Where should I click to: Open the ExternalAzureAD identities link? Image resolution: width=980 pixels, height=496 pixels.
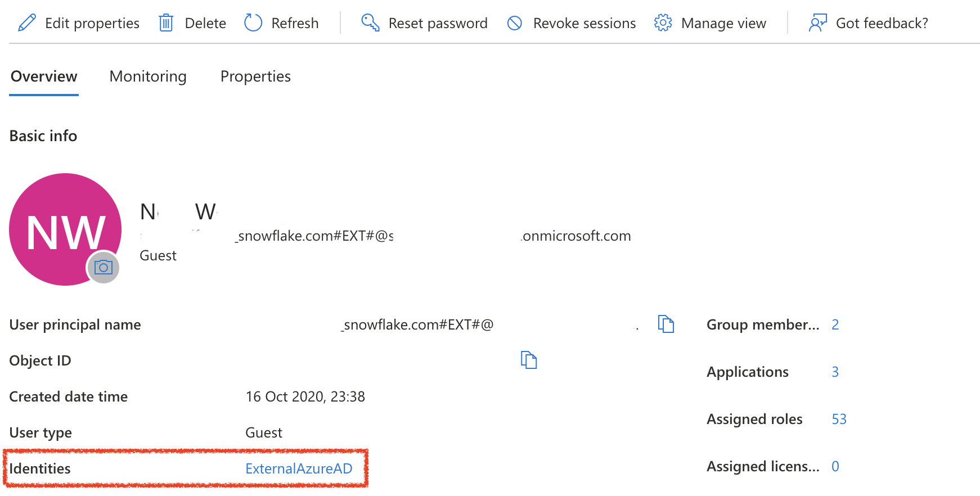(x=299, y=468)
